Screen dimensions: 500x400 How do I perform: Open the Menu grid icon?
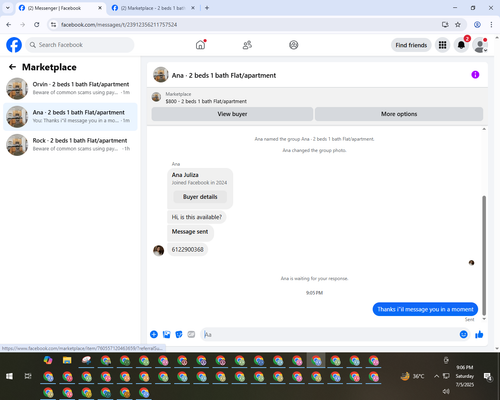point(442,45)
